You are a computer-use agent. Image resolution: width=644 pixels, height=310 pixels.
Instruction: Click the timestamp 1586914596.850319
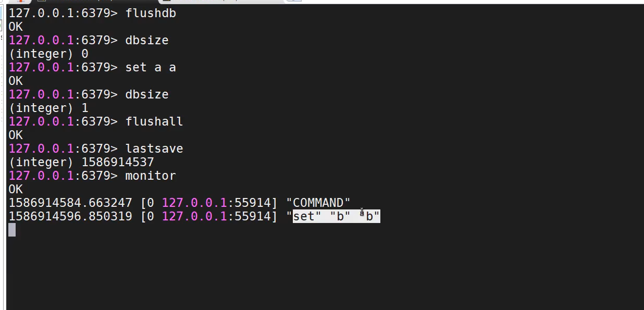pos(70,216)
